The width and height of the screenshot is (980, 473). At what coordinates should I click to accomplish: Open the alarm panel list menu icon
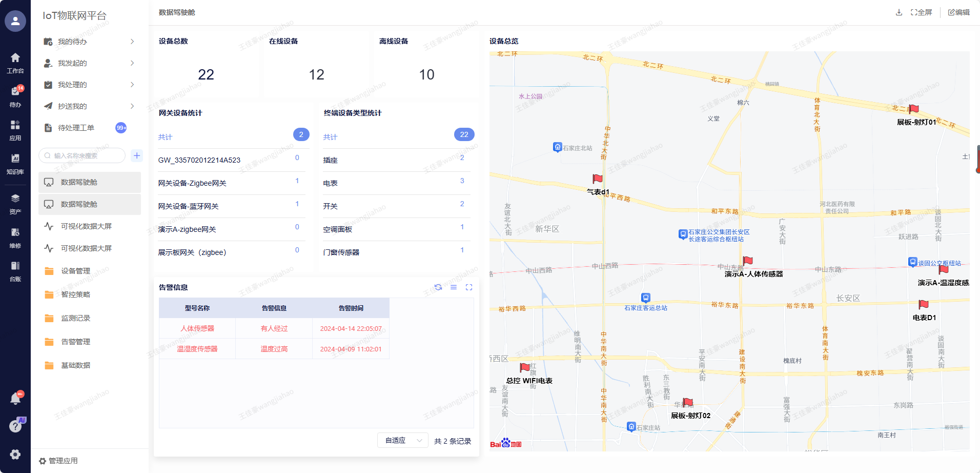pos(454,287)
